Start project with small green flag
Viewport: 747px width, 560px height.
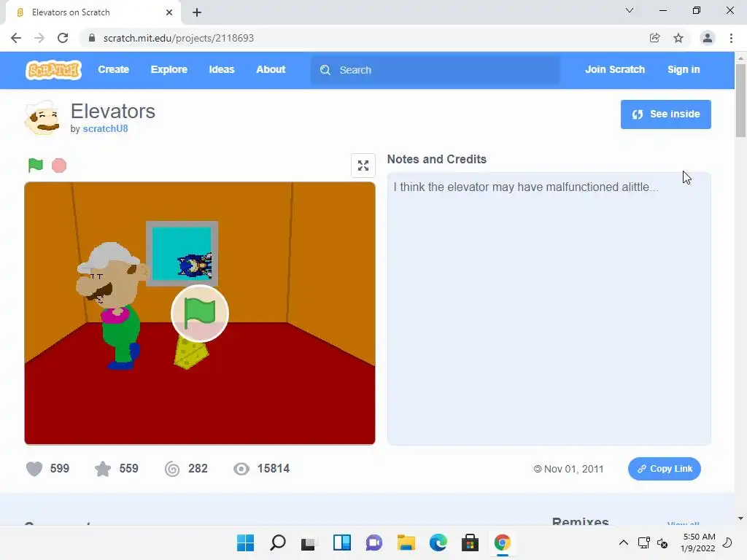36,166
